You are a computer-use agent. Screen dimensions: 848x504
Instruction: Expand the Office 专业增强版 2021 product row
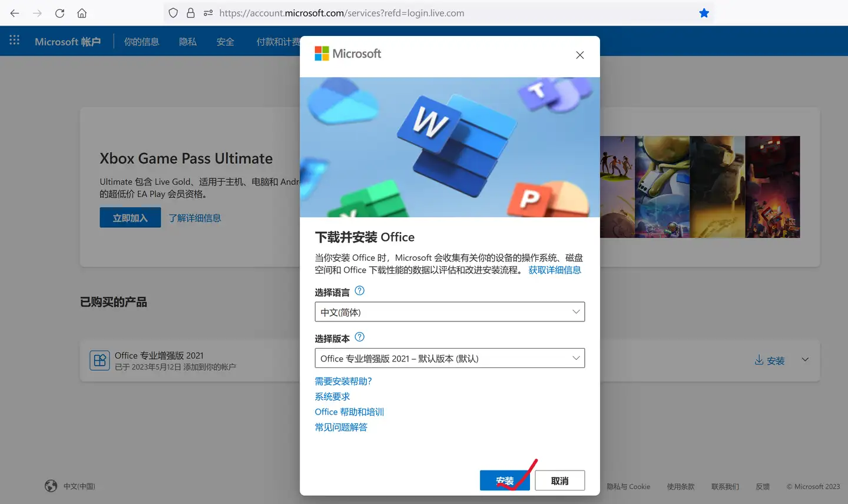(805, 360)
